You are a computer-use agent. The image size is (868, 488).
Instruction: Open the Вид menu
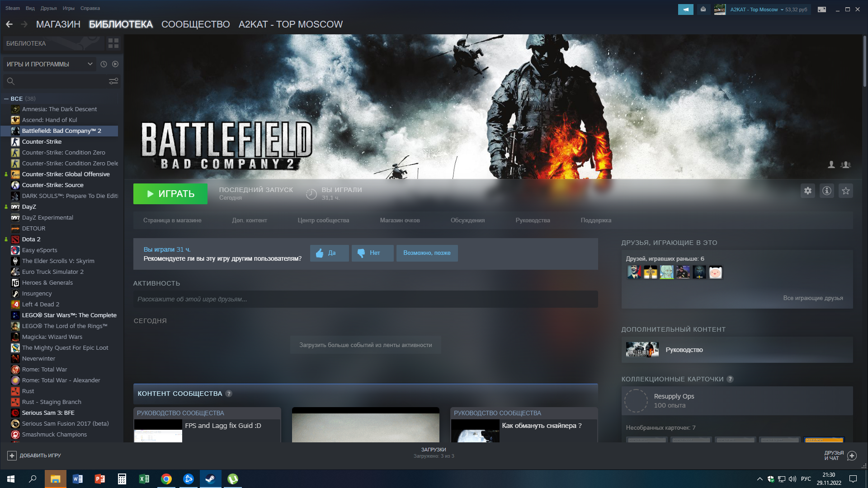tap(30, 8)
